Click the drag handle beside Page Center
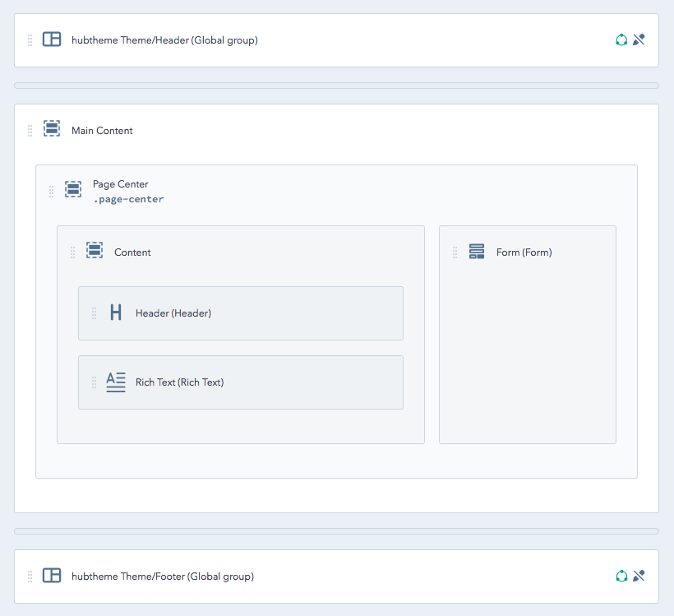Viewport: 674px width, 616px height. pyautogui.click(x=52, y=192)
